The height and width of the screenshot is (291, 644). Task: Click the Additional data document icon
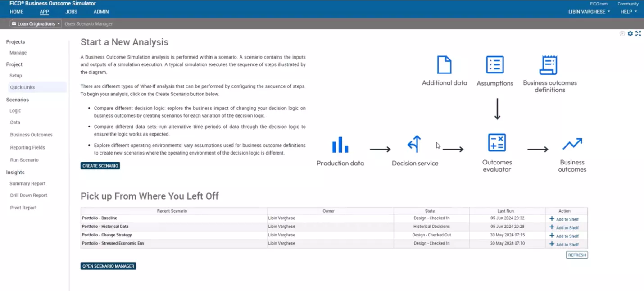pos(444,65)
